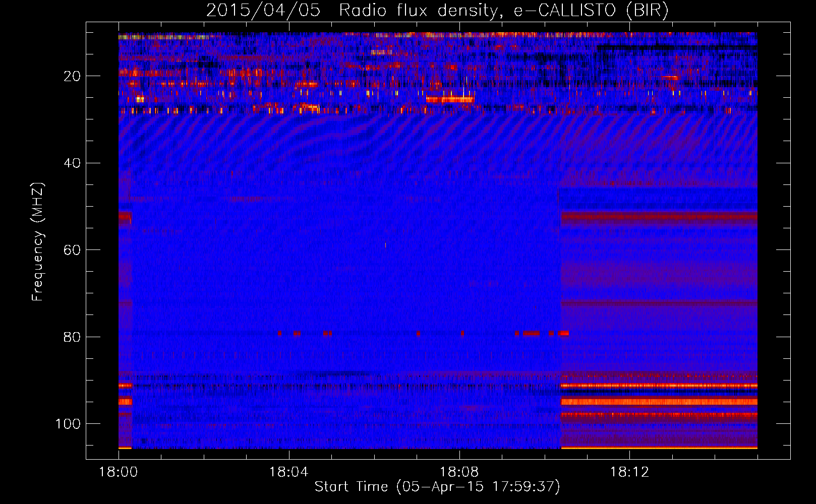Click the '18:00' time tick label
The image size is (816, 504).
119,472
